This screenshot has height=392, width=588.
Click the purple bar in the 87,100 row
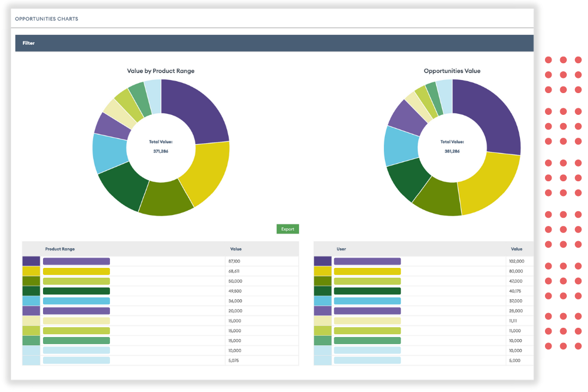(76, 261)
